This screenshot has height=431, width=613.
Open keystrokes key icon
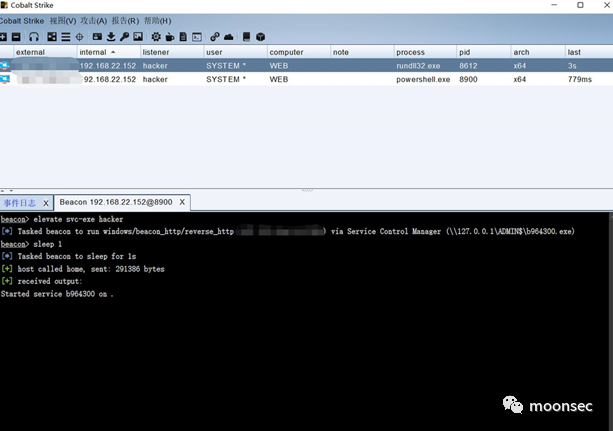coord(125,37)
